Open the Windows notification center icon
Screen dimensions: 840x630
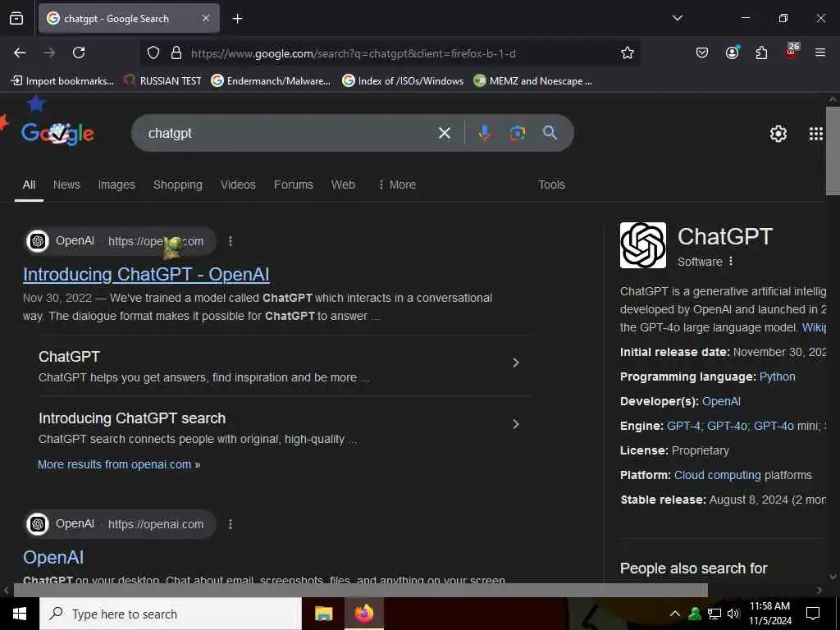813,614
